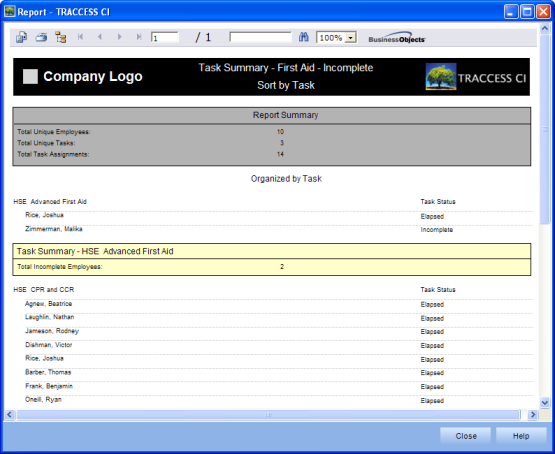The width and height of the screenshot is (555, 454).
Task: Click the horizontal scrollbar right arrow
Action: point(532,414)
